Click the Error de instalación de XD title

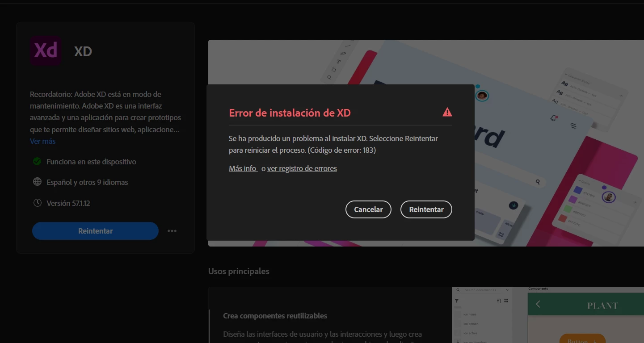coord(290,113)
